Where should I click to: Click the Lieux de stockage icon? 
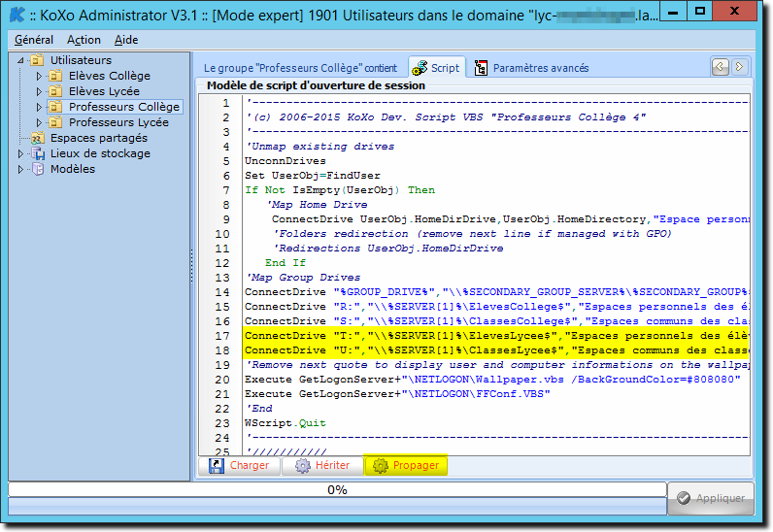click(x=38, y=153)
